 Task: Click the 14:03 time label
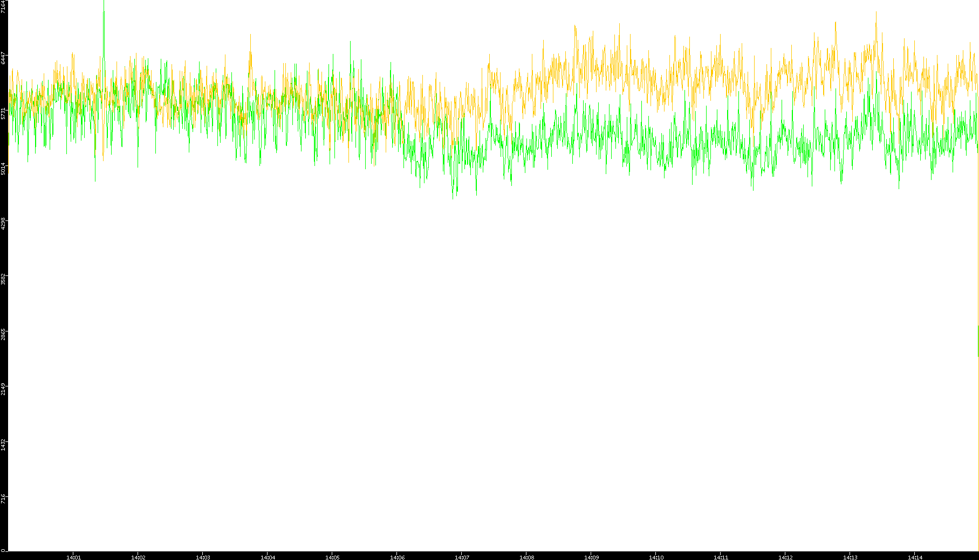pyautogui.click(x=203, y=557)
